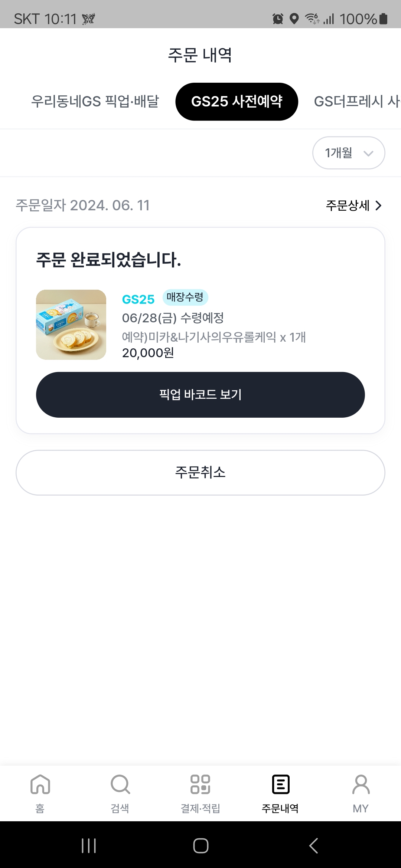The width and height of the screenshot is (401, 868).
Task: Expand the 1개월 period dropdown
Action: click(x=349, y=153)
